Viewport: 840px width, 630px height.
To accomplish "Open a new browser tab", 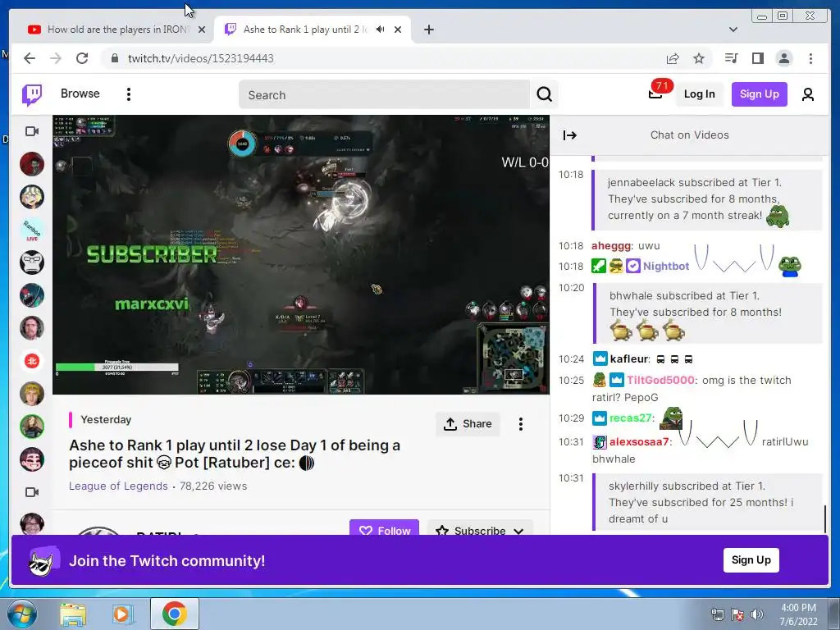I will [428, 30].
